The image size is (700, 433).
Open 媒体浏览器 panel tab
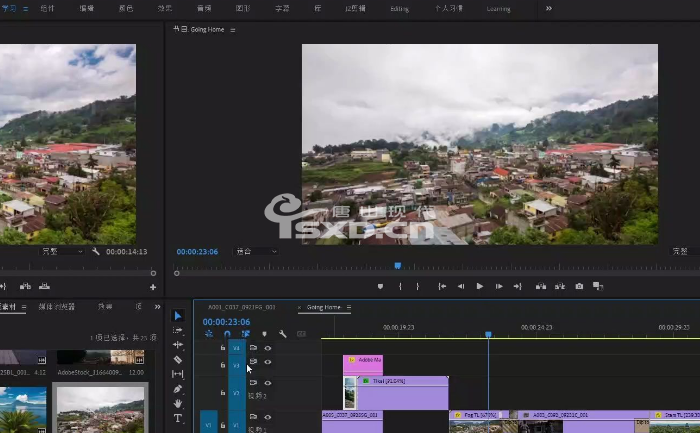(x=57, y=307)
